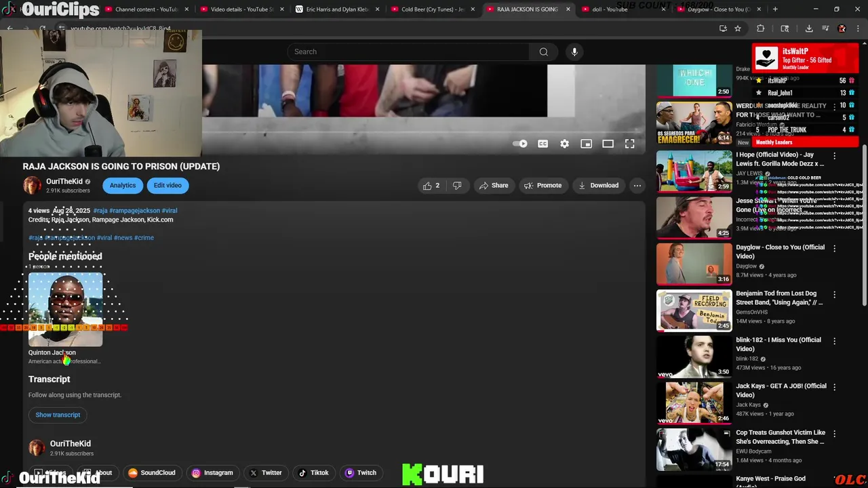Open Jack Kays GET A JOB thumbnail

(x=694, y=403)
